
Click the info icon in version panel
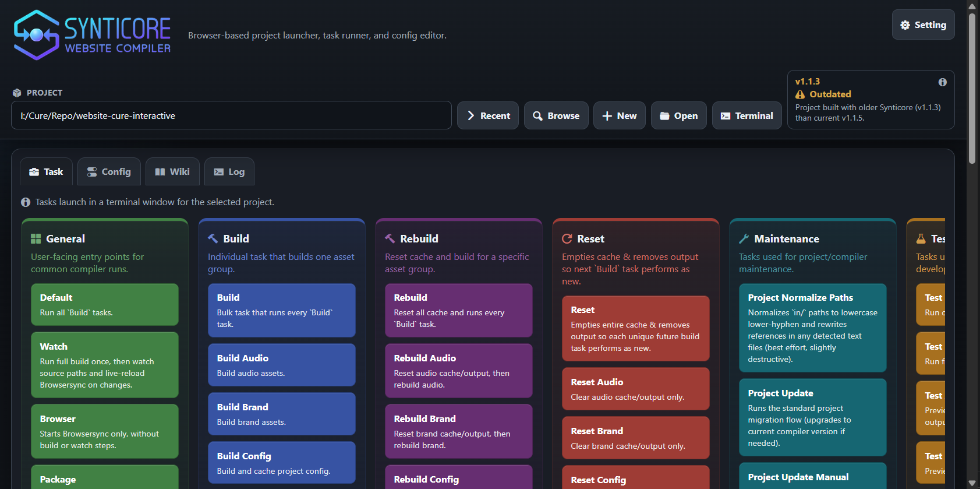tap(942, 82)
